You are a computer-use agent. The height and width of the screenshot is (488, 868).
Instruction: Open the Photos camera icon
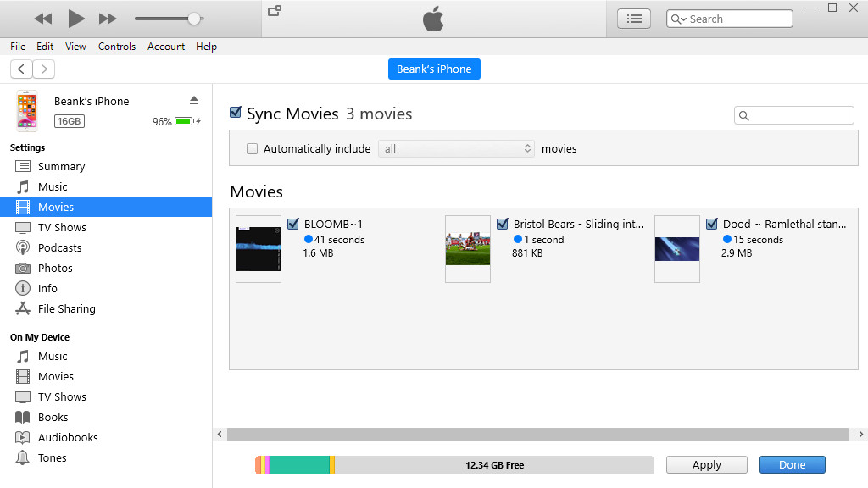(x=23, y=268)
